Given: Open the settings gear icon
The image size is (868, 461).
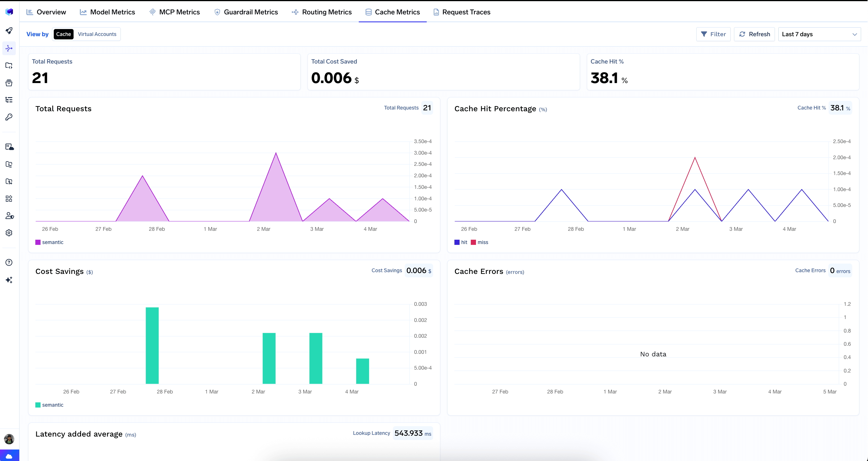Looking at the screenshot, I should pyautogui.click(x=9, y=233).
